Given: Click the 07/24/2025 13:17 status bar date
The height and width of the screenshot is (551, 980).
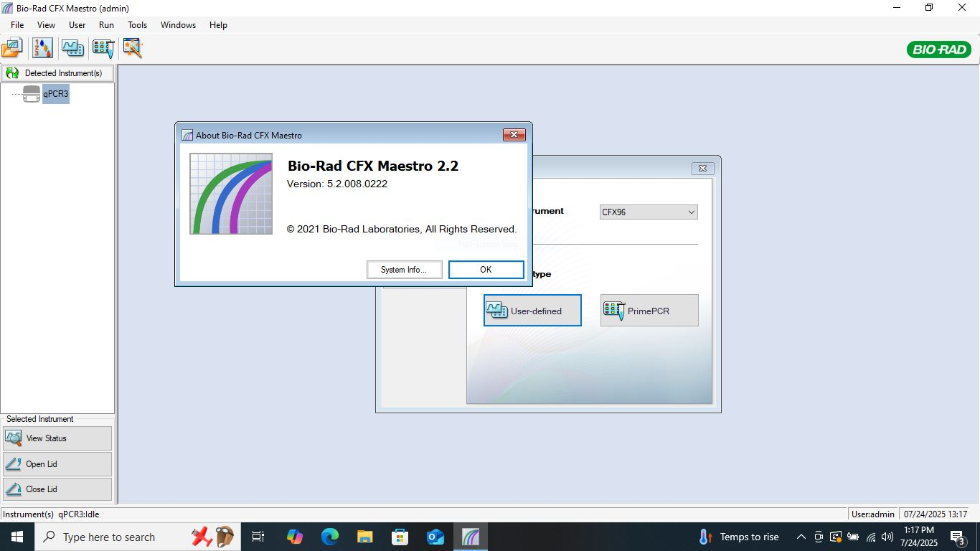Looking at the screenshot, I should [936, 514].
